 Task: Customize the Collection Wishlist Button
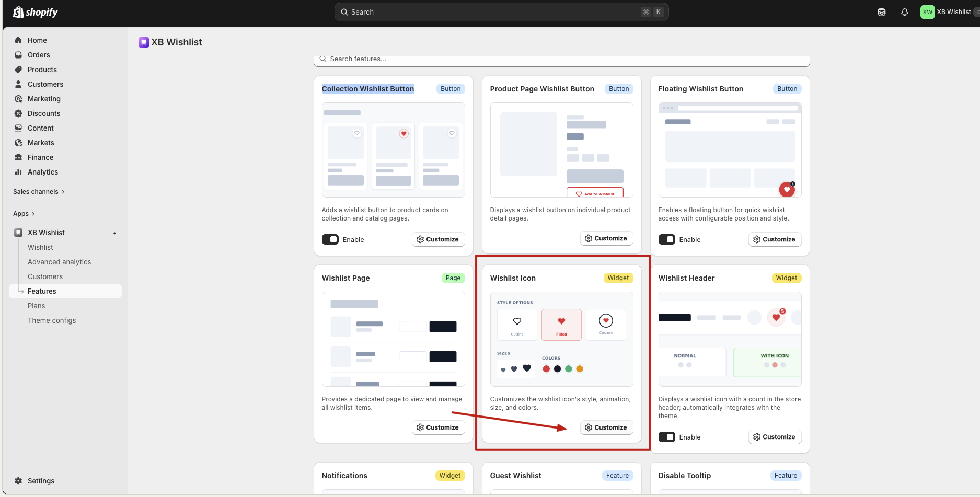438,239
